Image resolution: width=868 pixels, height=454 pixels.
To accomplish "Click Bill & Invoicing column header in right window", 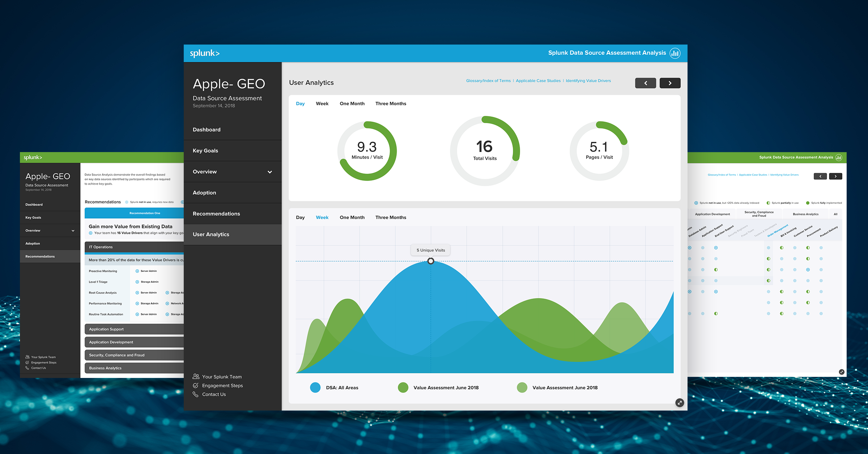I will (x=789, y=232).
